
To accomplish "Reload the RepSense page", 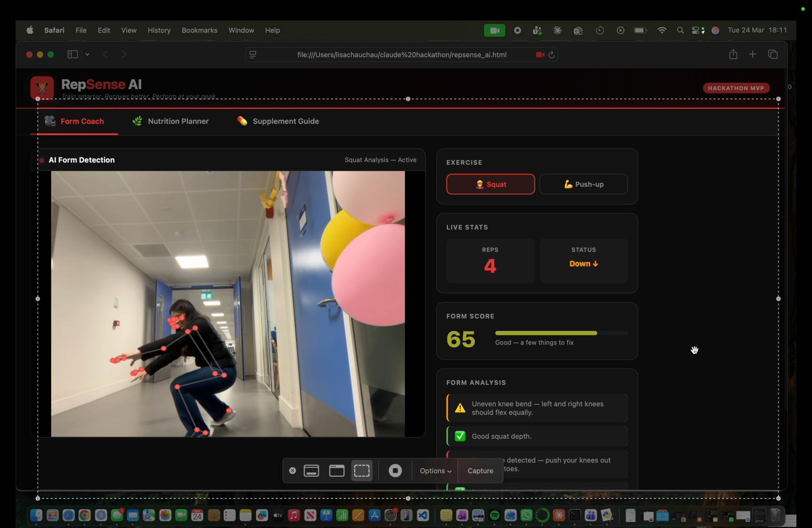I will 552,55.
